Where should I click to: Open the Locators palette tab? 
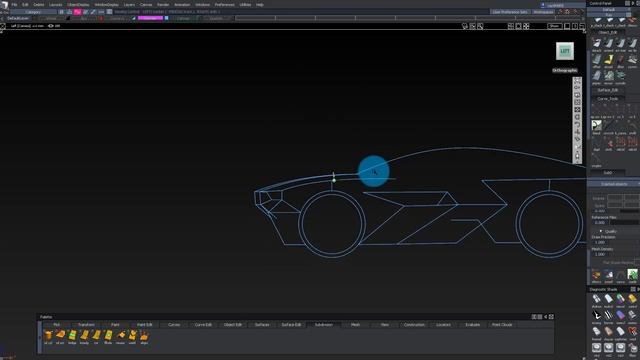coord(443,324)
